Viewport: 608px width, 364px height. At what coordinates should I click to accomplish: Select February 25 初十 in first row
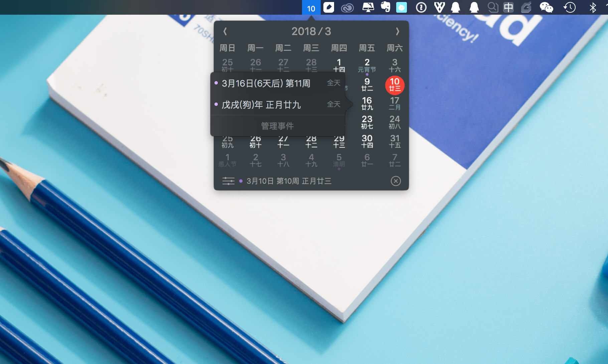227,65
